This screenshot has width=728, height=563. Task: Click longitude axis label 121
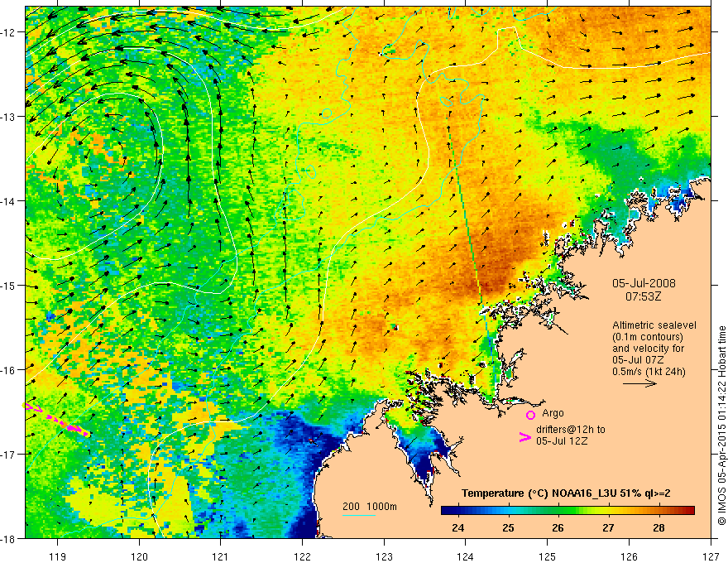pyautogui.click(x=221, y=556)
